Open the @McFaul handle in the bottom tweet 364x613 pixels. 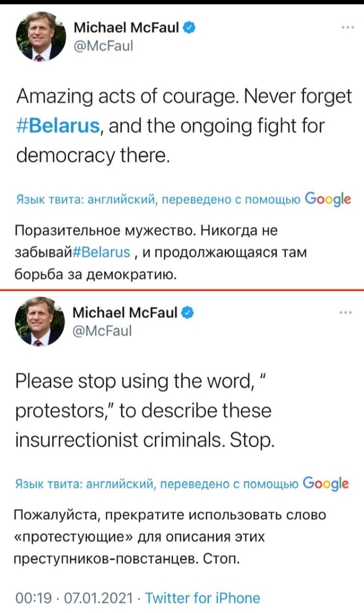pyautogui.click(x=104, y=332)
